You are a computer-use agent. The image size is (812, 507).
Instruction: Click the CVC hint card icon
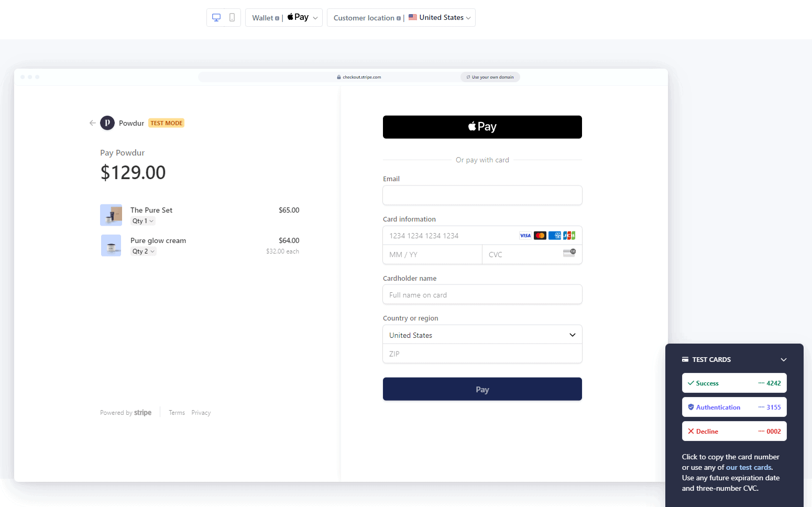(569, 252)
